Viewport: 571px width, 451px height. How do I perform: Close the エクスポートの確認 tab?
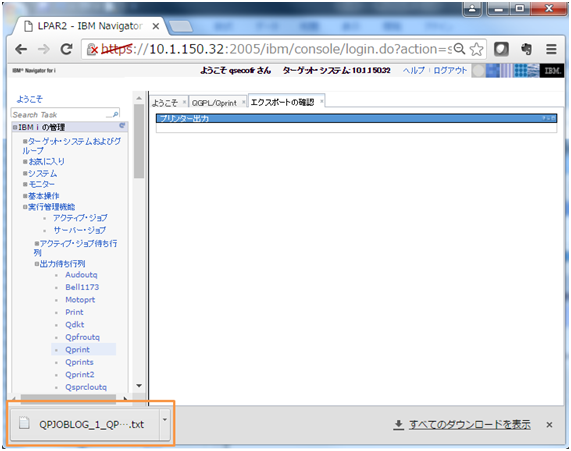(322, 101)
